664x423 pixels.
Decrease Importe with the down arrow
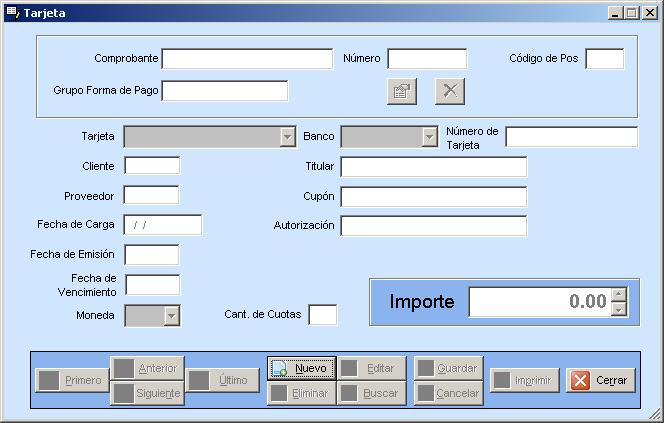619,309
